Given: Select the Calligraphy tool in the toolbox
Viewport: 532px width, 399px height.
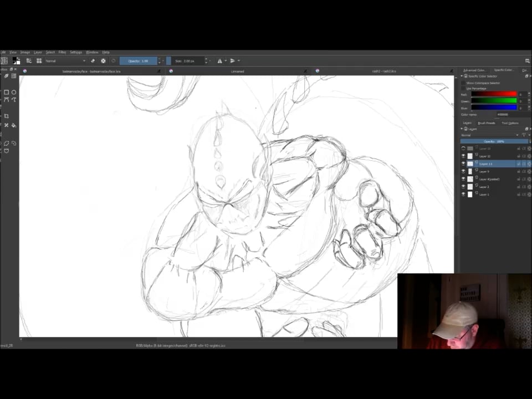Looking at the screenshot, I should pyautogui.click(x=7, y=76).
